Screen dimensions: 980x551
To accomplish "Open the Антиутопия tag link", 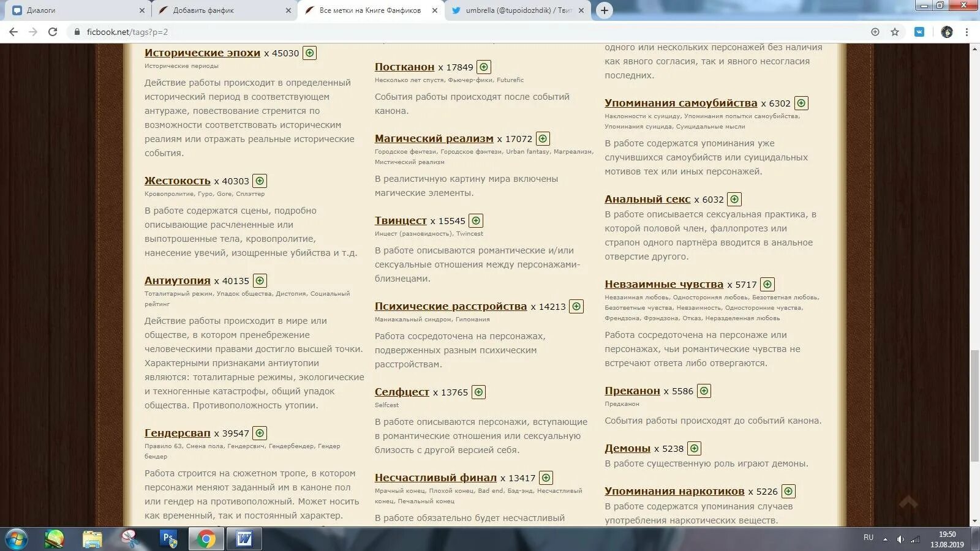I will (x=178, y=281).
